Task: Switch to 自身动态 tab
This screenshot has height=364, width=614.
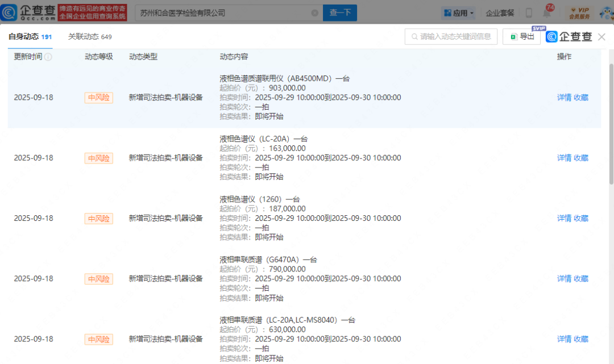Action: (x=30, y=37)
